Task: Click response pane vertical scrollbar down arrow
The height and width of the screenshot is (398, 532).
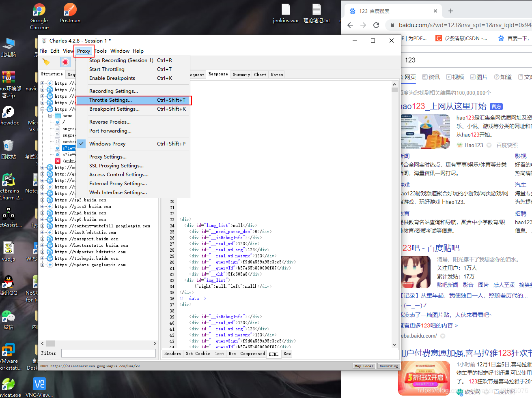Action: (394, 345)
